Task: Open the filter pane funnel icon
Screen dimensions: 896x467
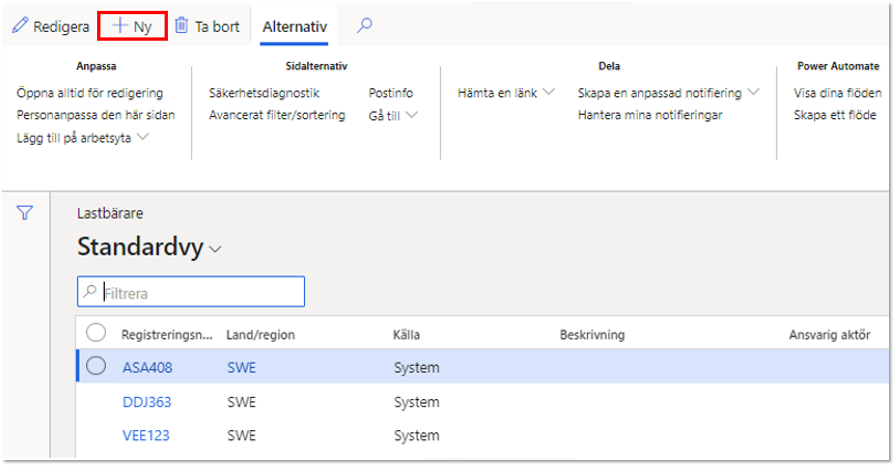Action: 25,213
